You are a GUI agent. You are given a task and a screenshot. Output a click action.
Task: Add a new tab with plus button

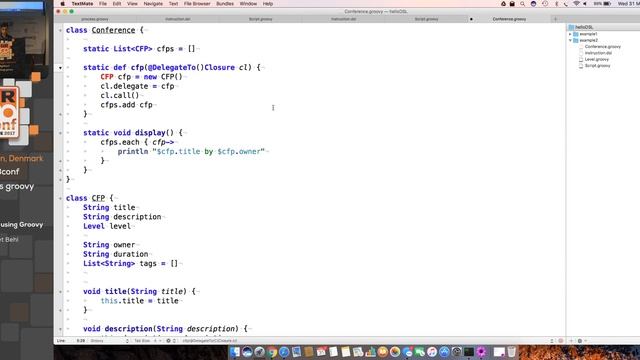click(x=555, y=19)
